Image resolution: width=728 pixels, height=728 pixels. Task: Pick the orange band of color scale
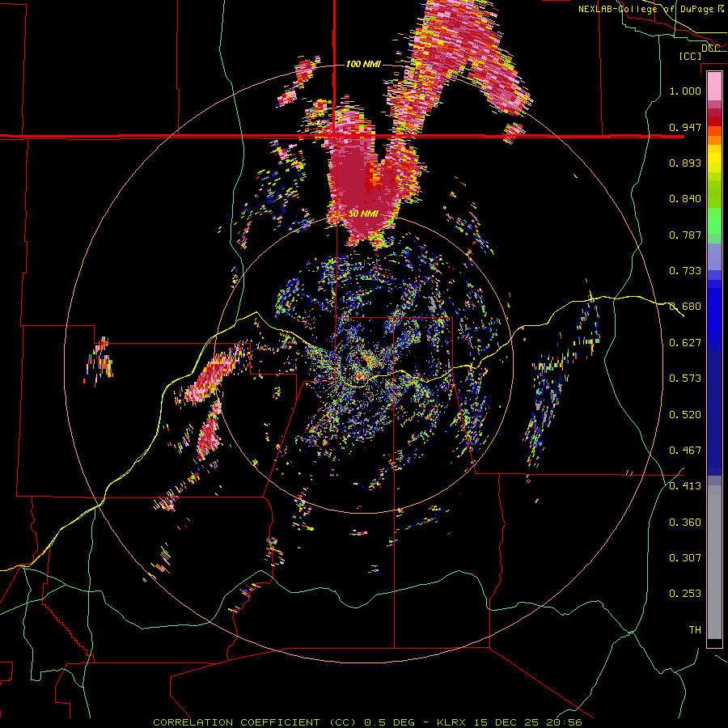coord(714,140)
